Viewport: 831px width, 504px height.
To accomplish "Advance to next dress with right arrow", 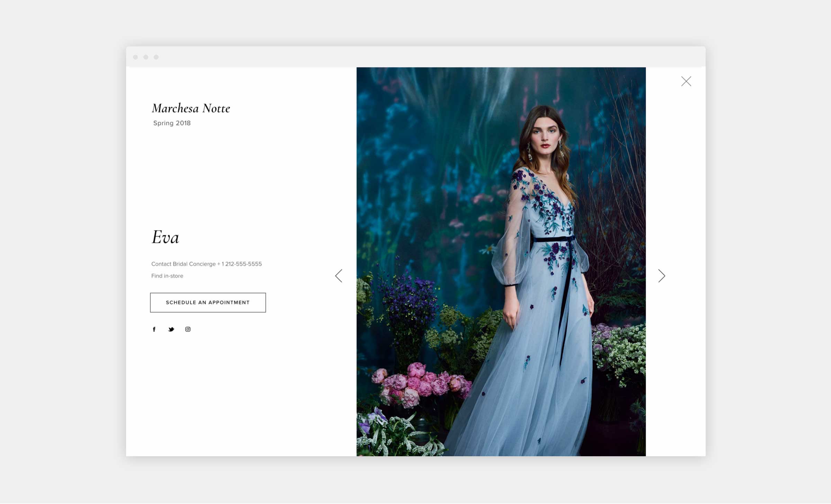I will (661, 276).
